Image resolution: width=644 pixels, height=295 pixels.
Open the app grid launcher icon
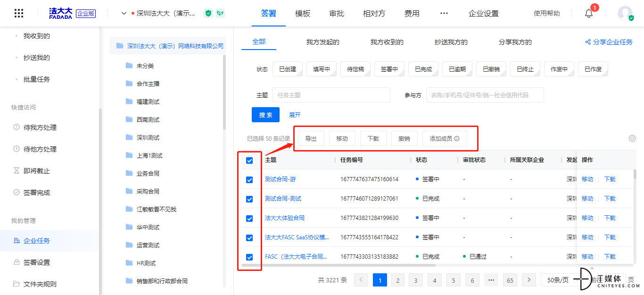point(19,13)
